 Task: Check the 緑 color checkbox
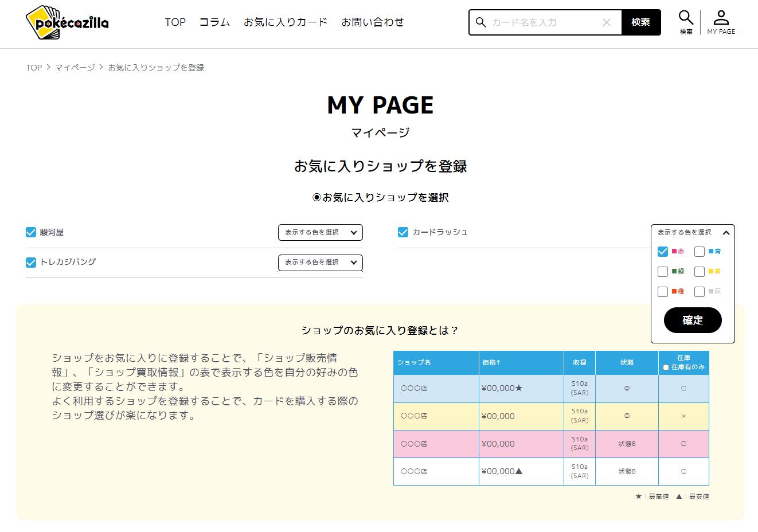pos(663,272)
